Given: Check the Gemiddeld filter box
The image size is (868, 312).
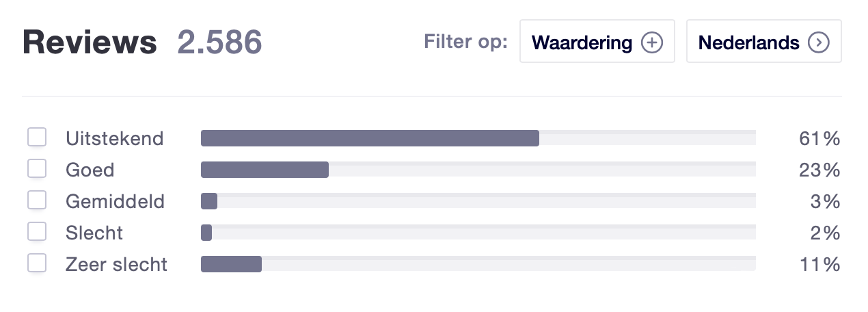Looking at the screenshot, I should (37, 200).
